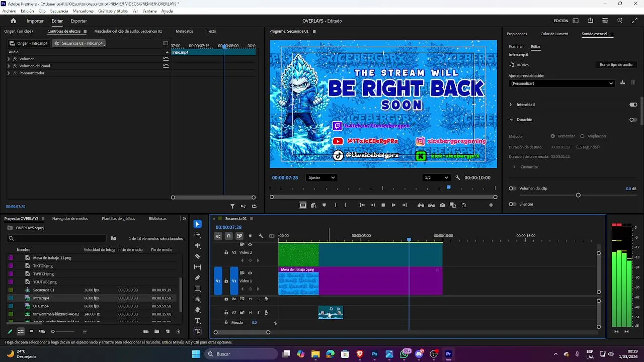
Task: Enable the Silenciar checkbox
Action: point(512,204)
